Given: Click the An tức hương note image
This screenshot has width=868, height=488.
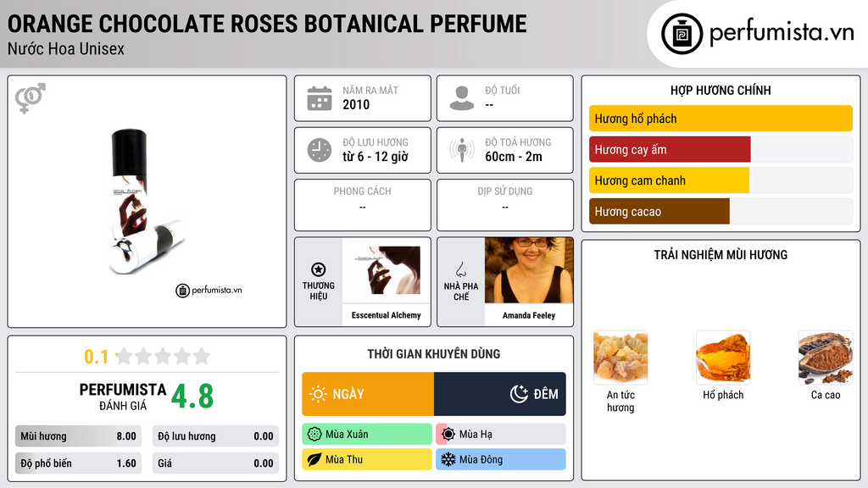Looking at the screenshot, I should click(x=620, y=358).
